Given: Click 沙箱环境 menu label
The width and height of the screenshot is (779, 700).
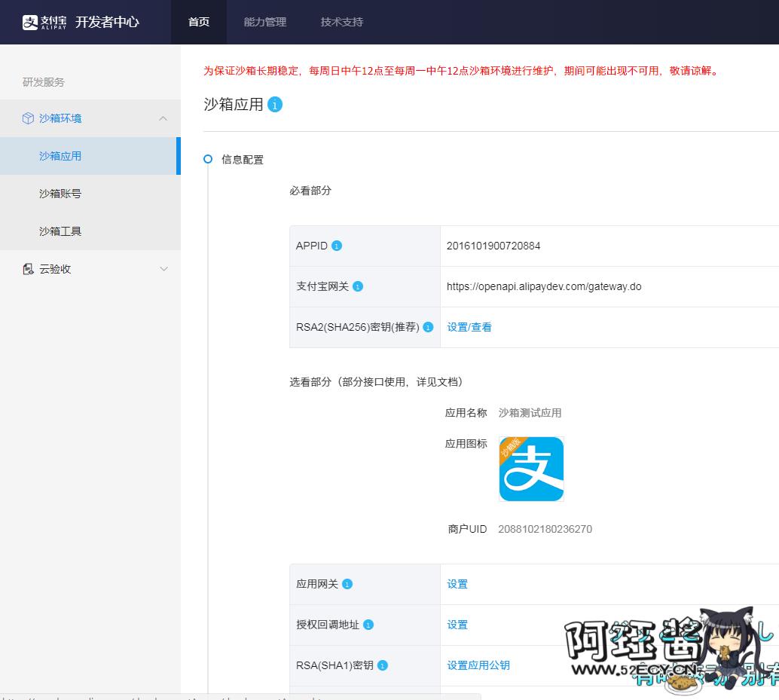Looking at the screenshot, I should pos(60,118).
